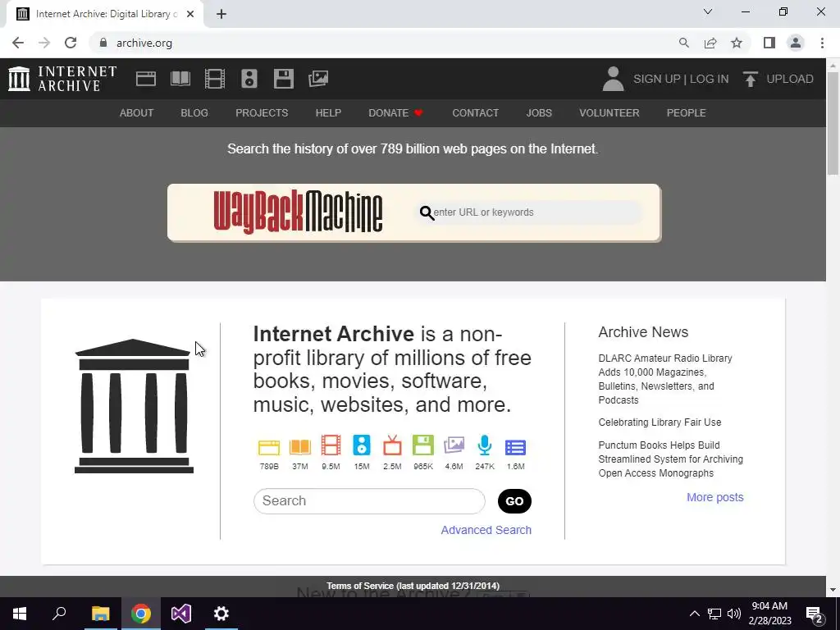This screenshot has height=630, width=840.
Task: Click the green floppy icon labeled 965K
Action: click(x=423, y=445)
